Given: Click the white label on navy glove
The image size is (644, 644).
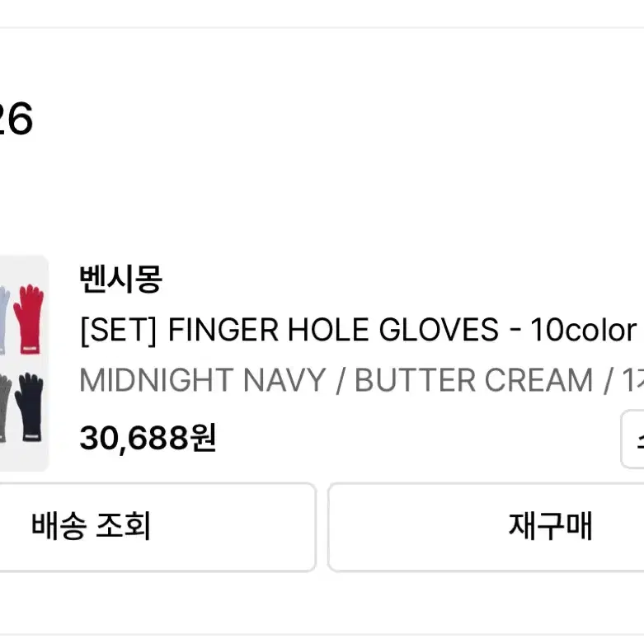Looking at the screenshot, I should click(32, 437).
